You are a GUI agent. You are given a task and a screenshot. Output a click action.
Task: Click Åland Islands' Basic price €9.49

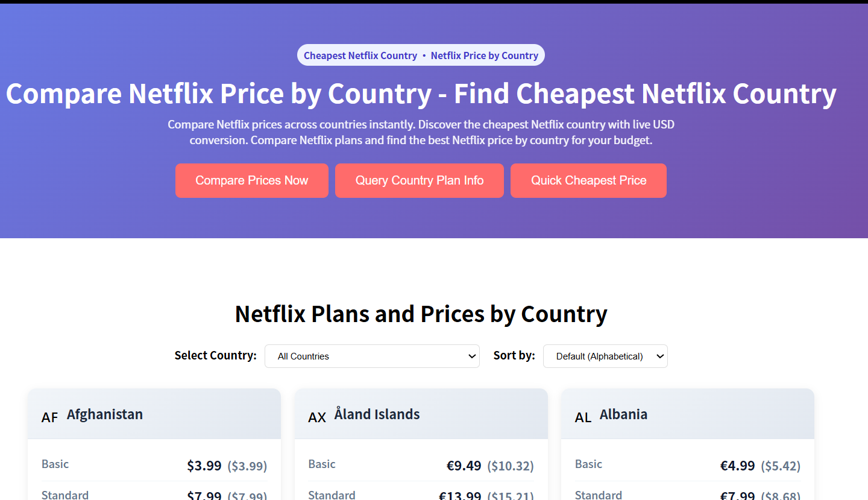point(464,466)
